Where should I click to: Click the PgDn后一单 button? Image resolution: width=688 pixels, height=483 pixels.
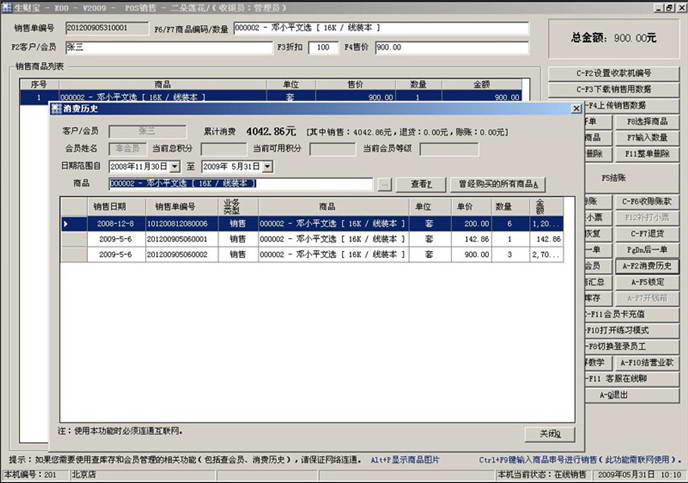tap(647, 250)
